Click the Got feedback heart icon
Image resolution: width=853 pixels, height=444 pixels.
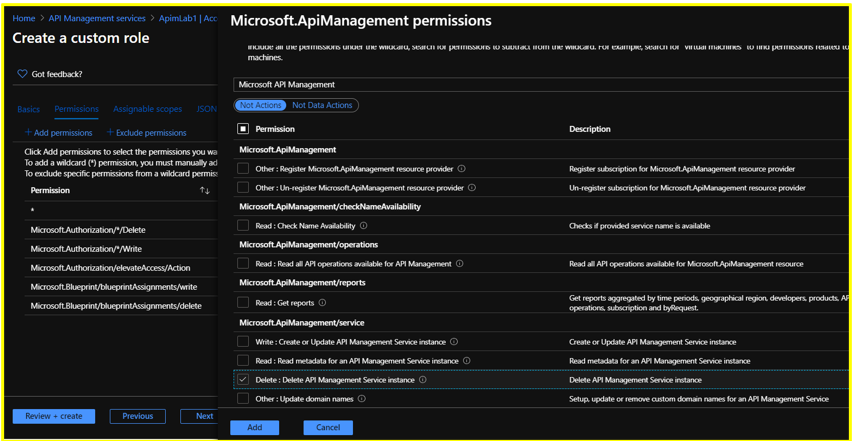(x=22, y=73)
